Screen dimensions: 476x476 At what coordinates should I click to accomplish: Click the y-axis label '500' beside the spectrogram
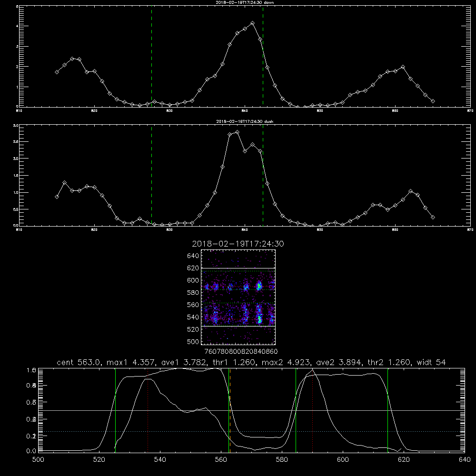193,341
